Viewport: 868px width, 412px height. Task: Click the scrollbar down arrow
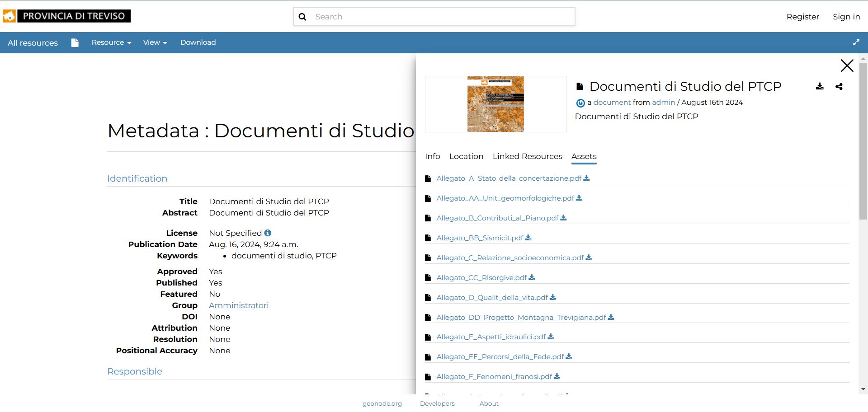[863, 389]
